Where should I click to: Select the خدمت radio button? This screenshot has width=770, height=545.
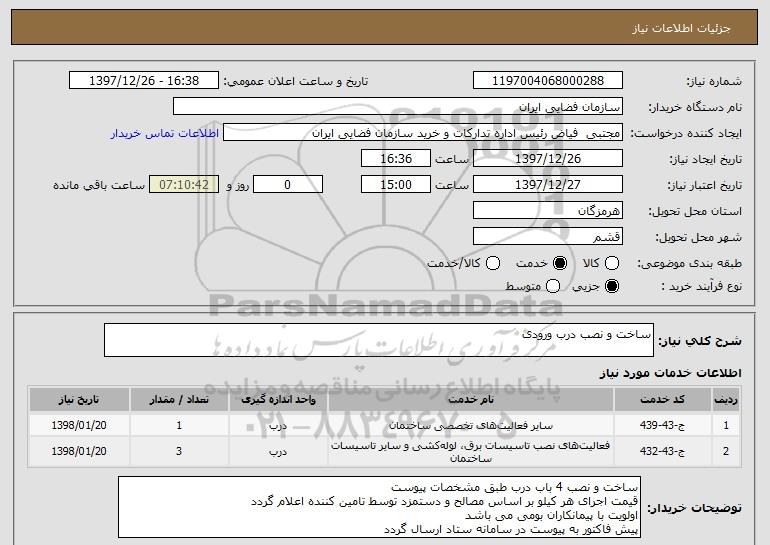pos(560,263)
